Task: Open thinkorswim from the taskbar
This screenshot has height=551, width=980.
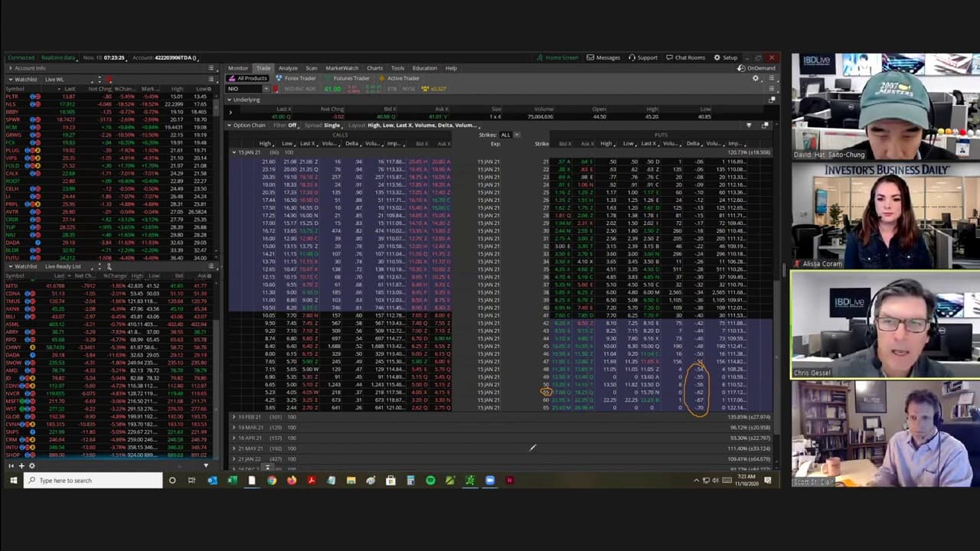Action: tap(470, 481)
